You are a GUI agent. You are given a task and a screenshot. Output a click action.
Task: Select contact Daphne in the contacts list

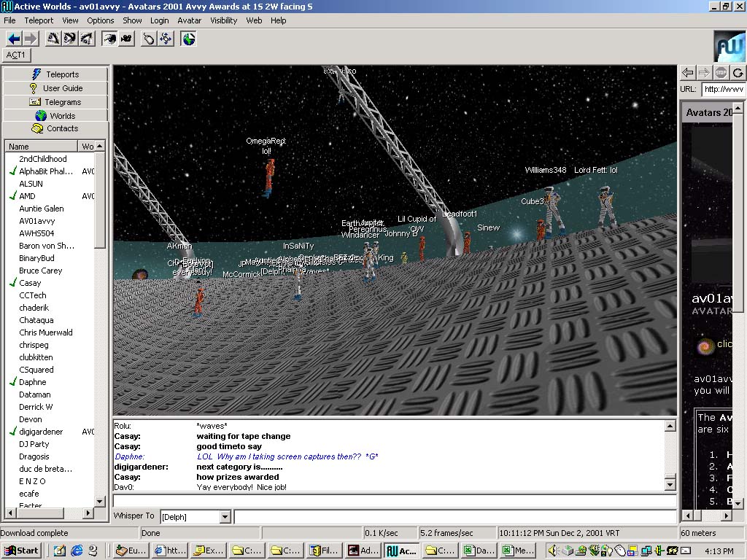pyautogui.click(x=33, y=382)
